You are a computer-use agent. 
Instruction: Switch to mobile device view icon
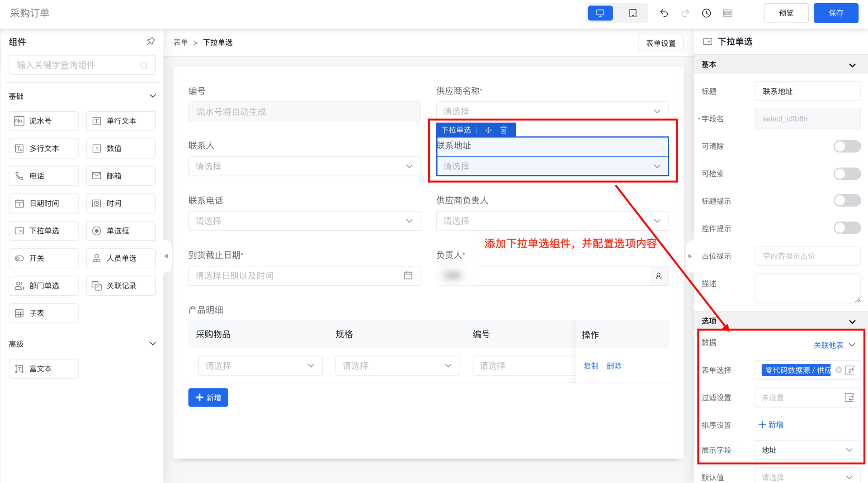pyautogui.click(x=632, y=13)
